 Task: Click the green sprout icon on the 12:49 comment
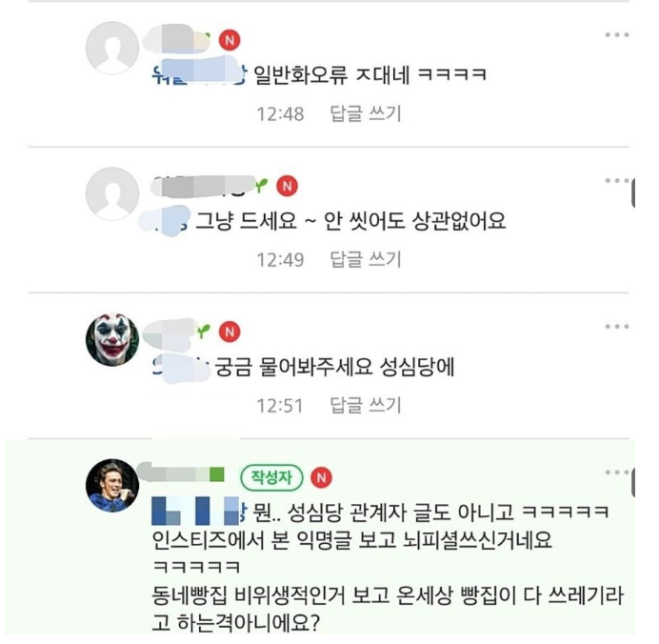[261, 185]
